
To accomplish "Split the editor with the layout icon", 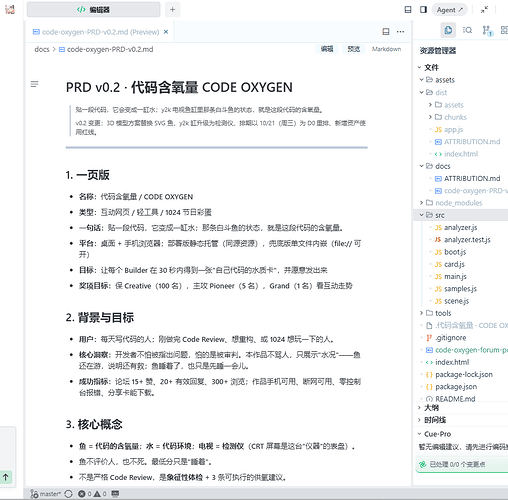I will pos(386,32).
